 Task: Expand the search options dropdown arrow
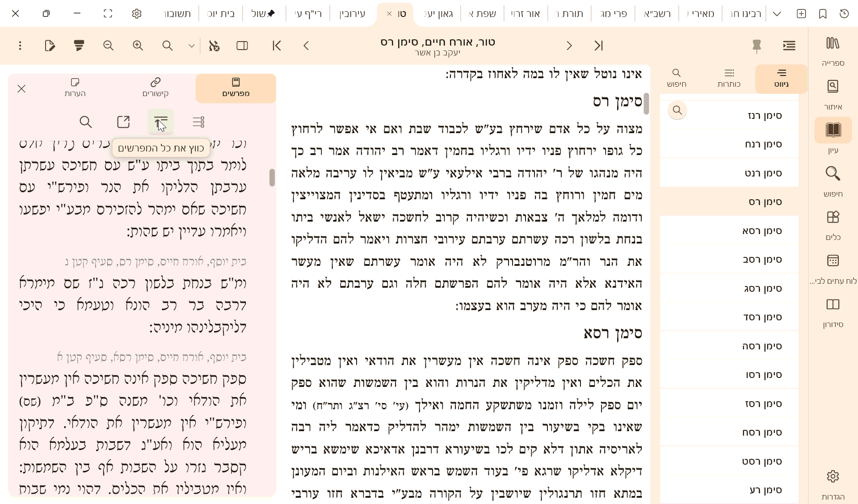192,46
